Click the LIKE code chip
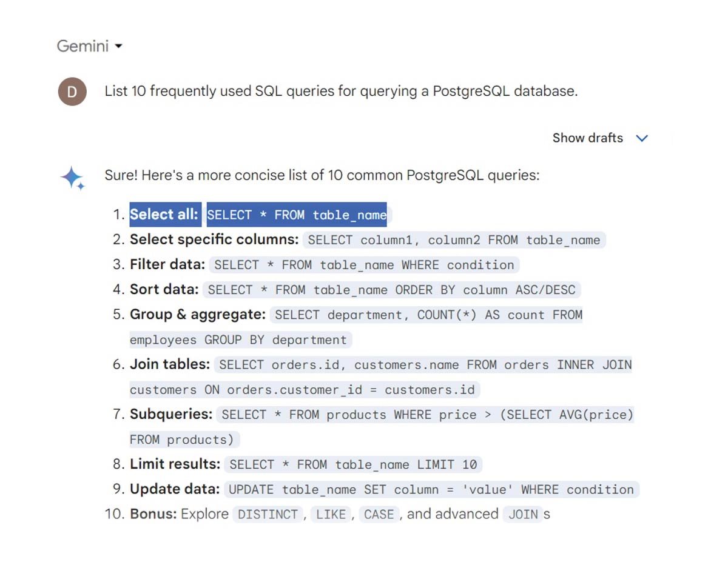The image size is (728, 582). [x=331, y=515]
